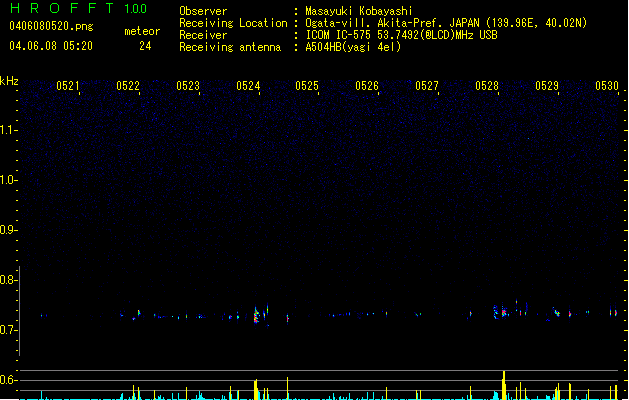Click time marker 0529
Viewport: 629px width, 400px height.
[x=547, y=86]
